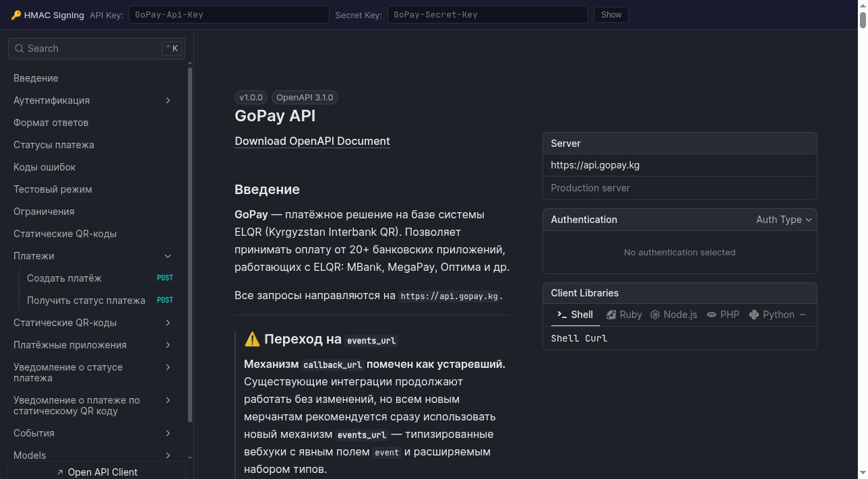Select the PHP client library tab
This screenshot has height=479, width=868.
click(723, 315)
